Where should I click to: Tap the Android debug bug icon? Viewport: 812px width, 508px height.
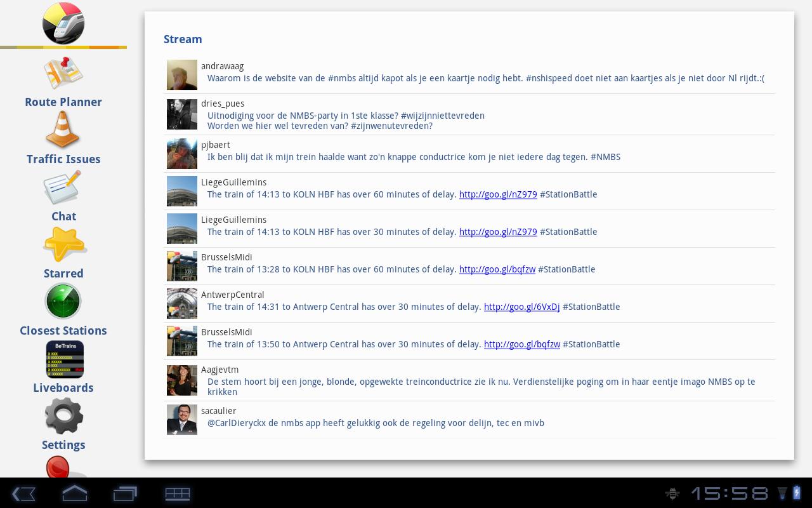[672, 493]
